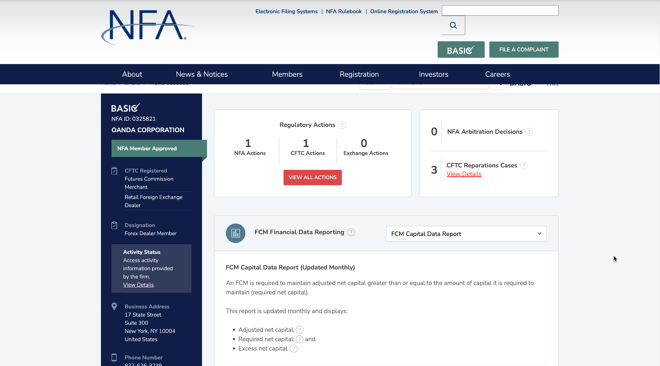Click the '1 CFTC Actions' count
This screenshot has width=660, height=366.
(x=307, y=147)
